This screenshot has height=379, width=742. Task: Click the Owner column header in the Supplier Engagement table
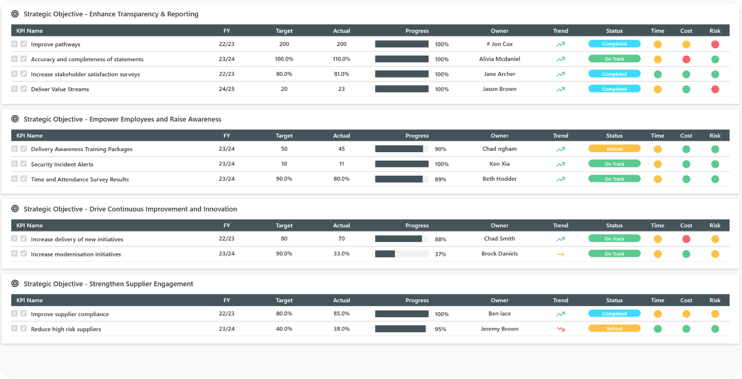pyautogui.click(x=499, y=300)
